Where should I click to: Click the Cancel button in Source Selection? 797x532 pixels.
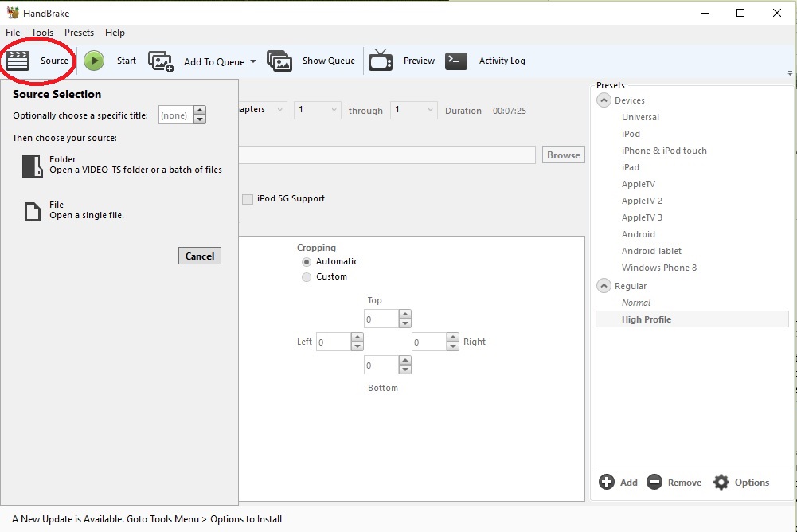[200, 256]
